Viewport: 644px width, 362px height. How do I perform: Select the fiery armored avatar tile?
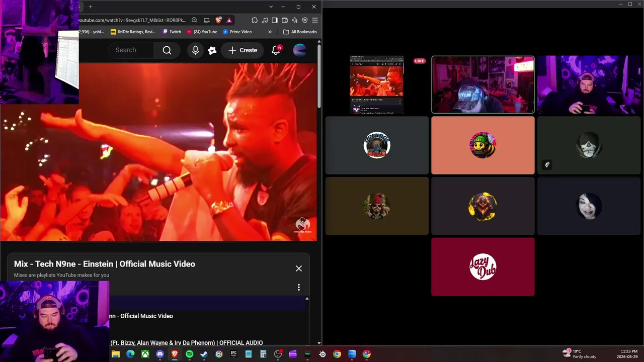click(x=483, y=206)
